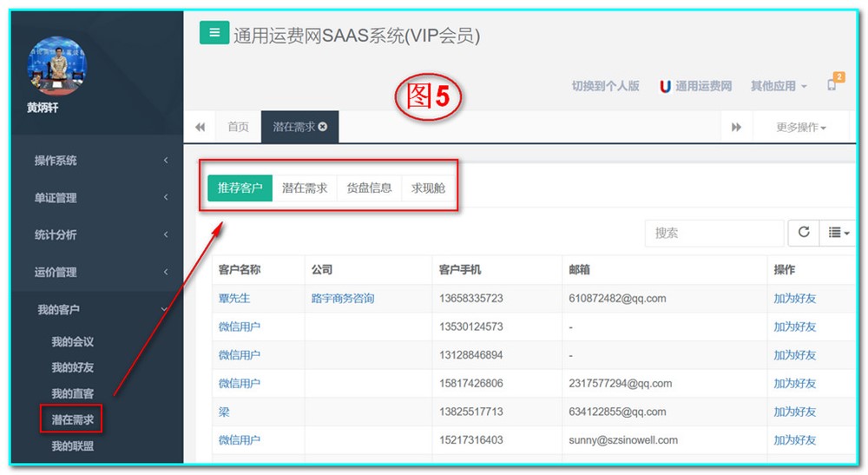
Task: Open customer 梁 link
Action: (x=224, y=412)
